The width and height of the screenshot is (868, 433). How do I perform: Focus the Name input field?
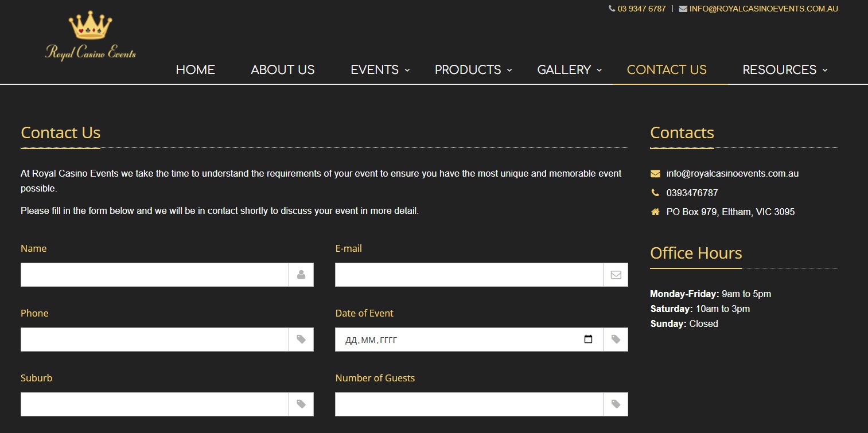(155, 275)
